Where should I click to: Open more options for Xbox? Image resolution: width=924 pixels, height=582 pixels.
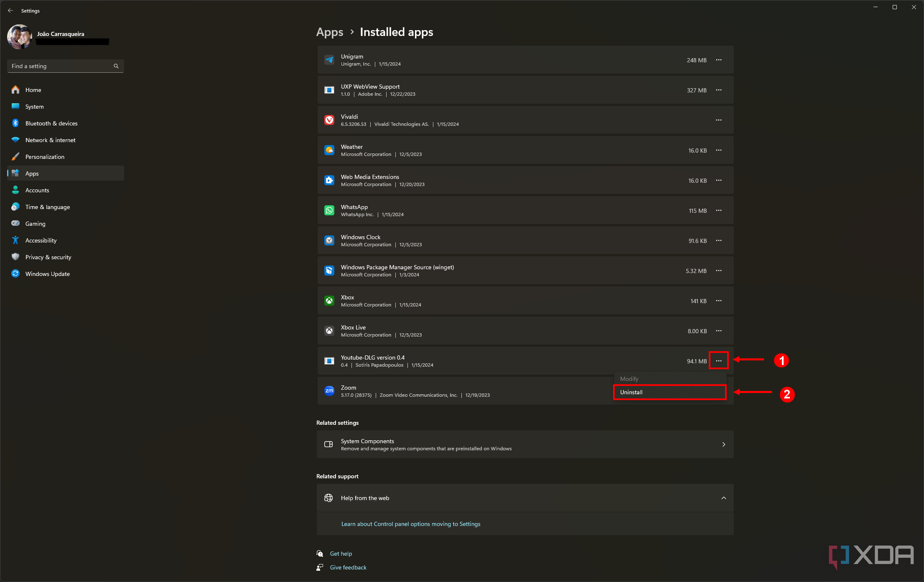pos(719,301)
